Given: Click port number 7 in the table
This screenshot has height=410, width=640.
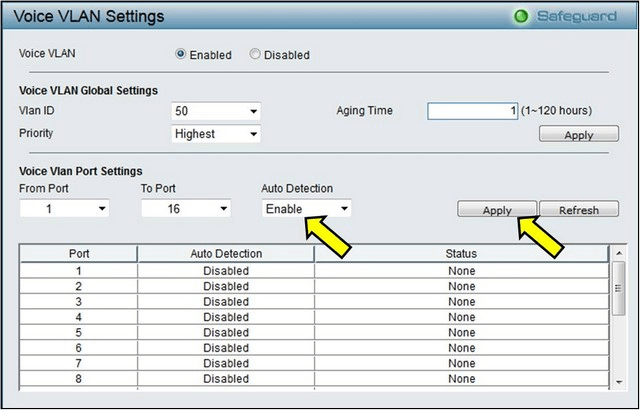Looking at the screenshot, I should pos(78,363).
